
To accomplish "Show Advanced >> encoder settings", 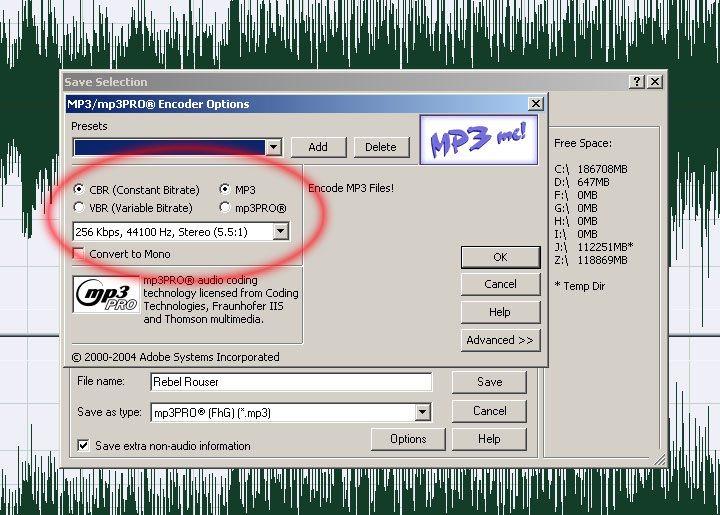I will coord(500,340).
